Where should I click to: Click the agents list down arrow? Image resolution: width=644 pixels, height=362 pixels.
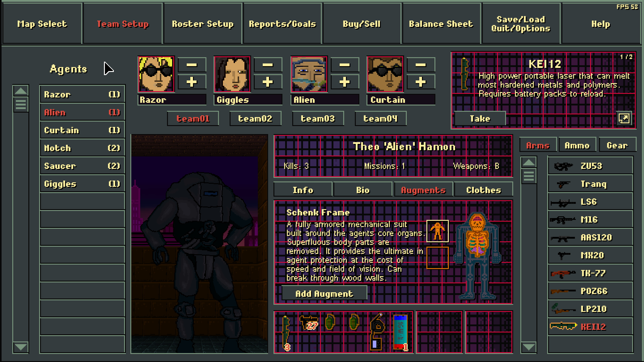click(x=21, y=347)
